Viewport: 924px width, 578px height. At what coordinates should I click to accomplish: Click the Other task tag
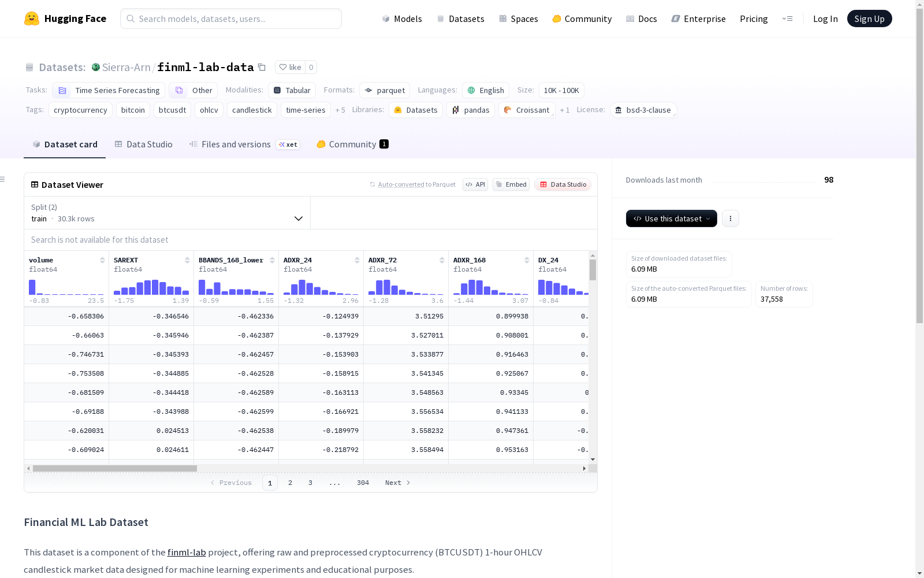click(193, 90)
